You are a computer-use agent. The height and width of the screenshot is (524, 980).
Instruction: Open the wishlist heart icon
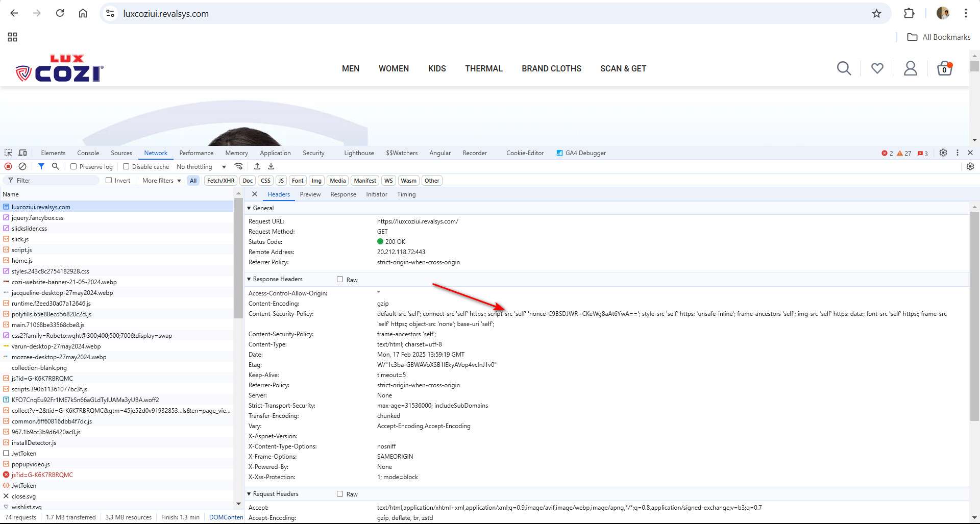877,68
